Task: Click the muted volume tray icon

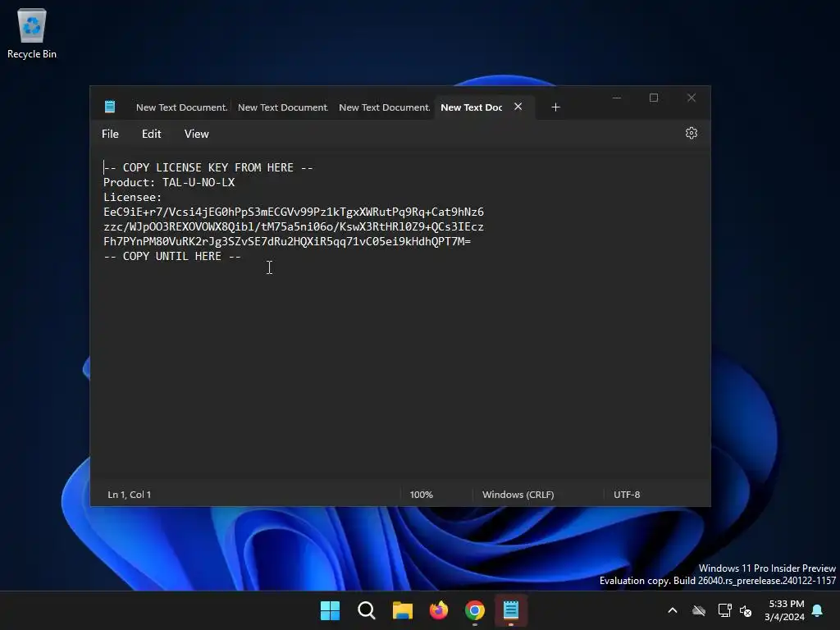Action: [x=745, y=610]
